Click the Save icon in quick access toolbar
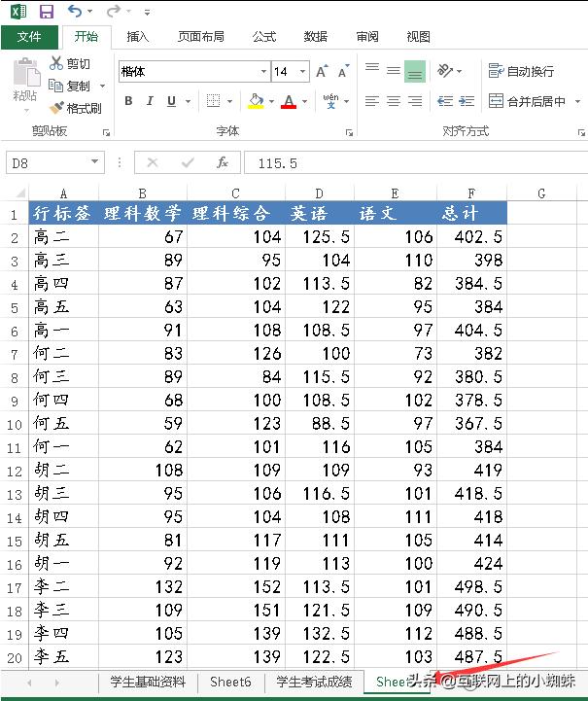 pyautogui.click(x=46, y=11)
